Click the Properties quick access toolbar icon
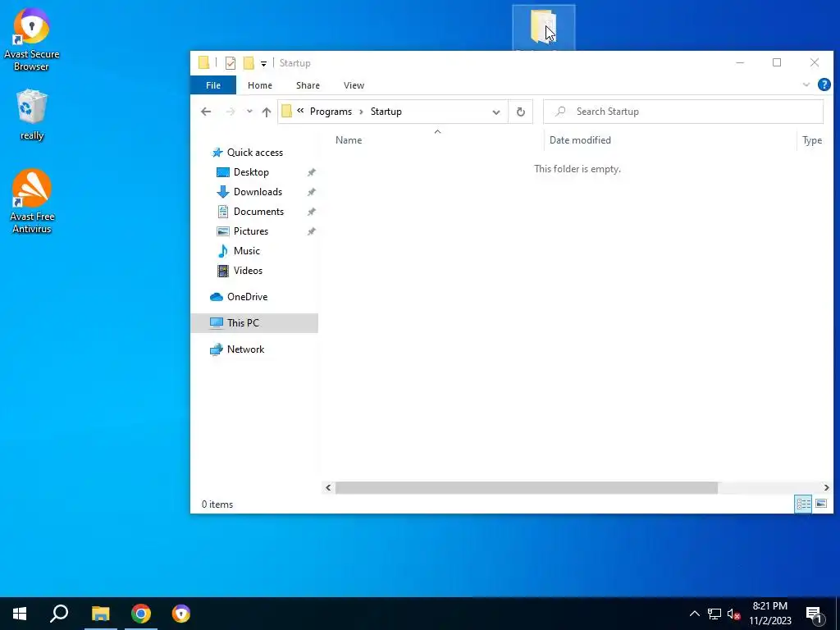This screenshot has height=630, width=840. tap(231, 63)
